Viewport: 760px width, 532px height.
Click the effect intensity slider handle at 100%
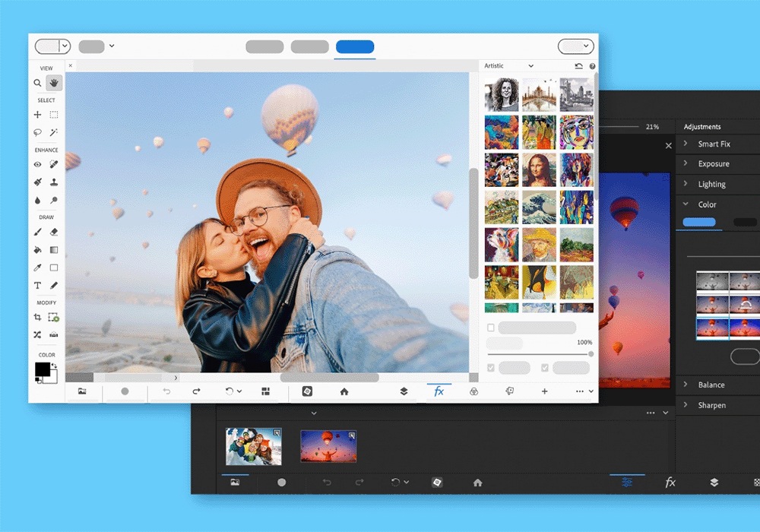click(x=591, y=354)
